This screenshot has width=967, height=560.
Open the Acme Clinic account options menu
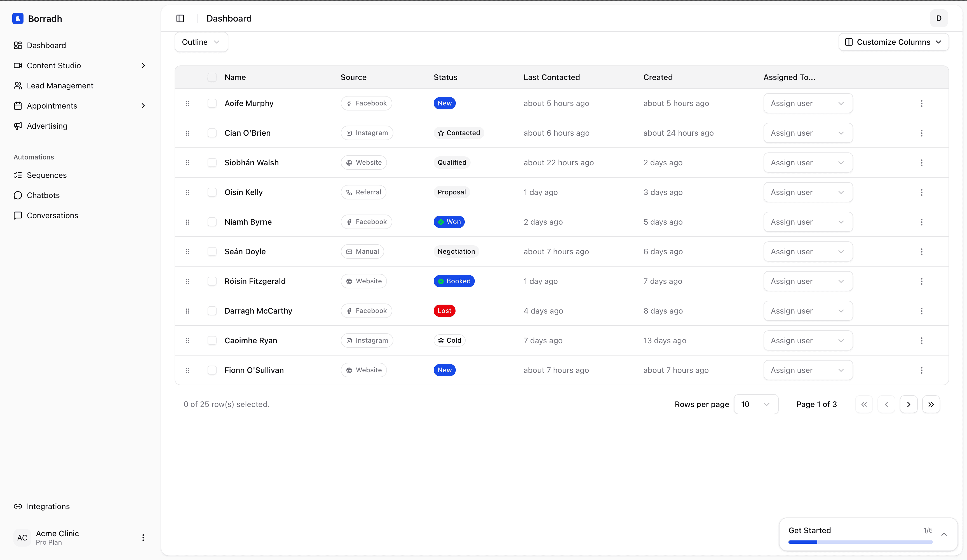pos(143,537)
